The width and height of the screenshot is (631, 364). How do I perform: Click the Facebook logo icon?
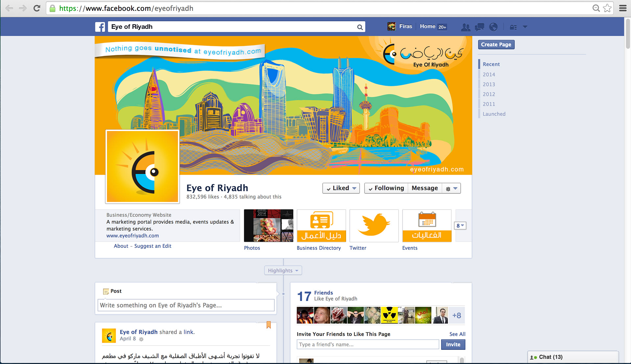100,27
